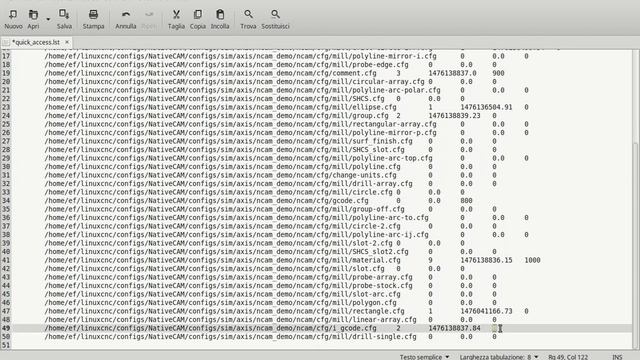This screenshot has height=360, width=640.
Task: Open find and replace with Sostituisci
Action: [275, 19]
